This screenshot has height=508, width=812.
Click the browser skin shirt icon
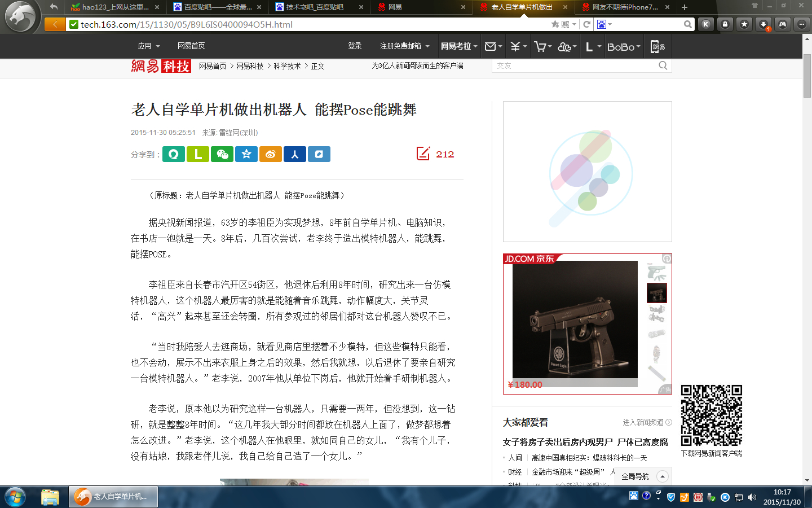click(x=754, y=5)
